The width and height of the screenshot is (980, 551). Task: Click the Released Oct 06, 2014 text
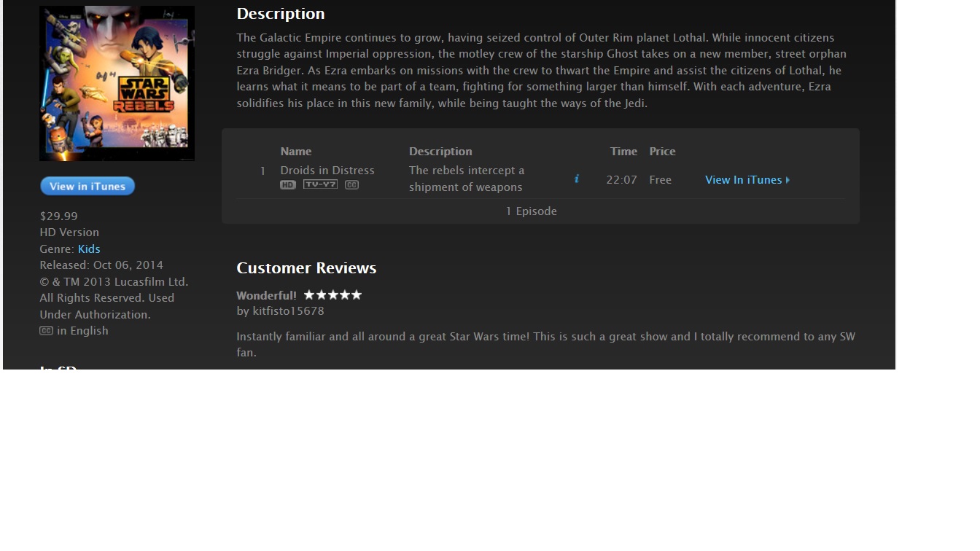tap(101, 265)
